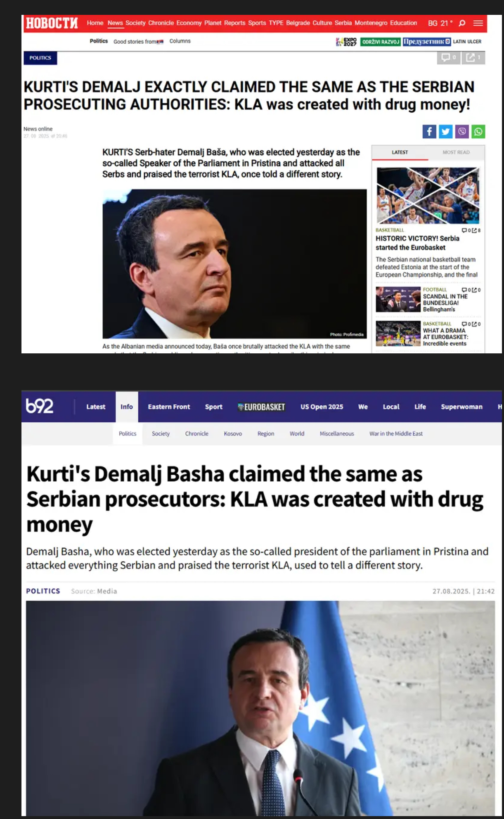
Task: Click the share count icon
Action: pos(473,58)
